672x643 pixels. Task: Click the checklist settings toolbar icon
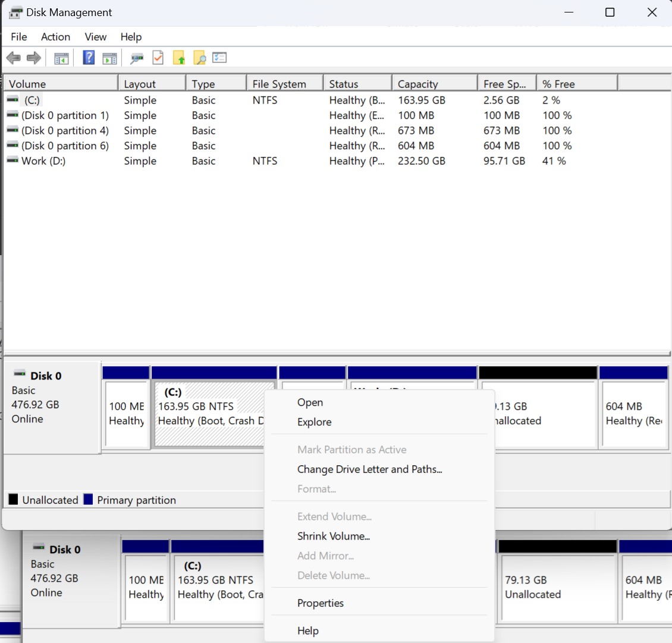[219, 58]
